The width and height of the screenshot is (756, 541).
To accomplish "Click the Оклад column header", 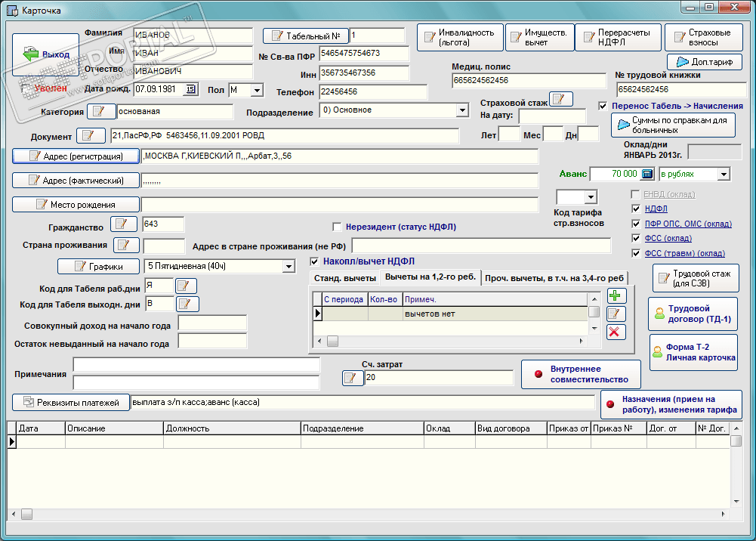I will point(450,428).
